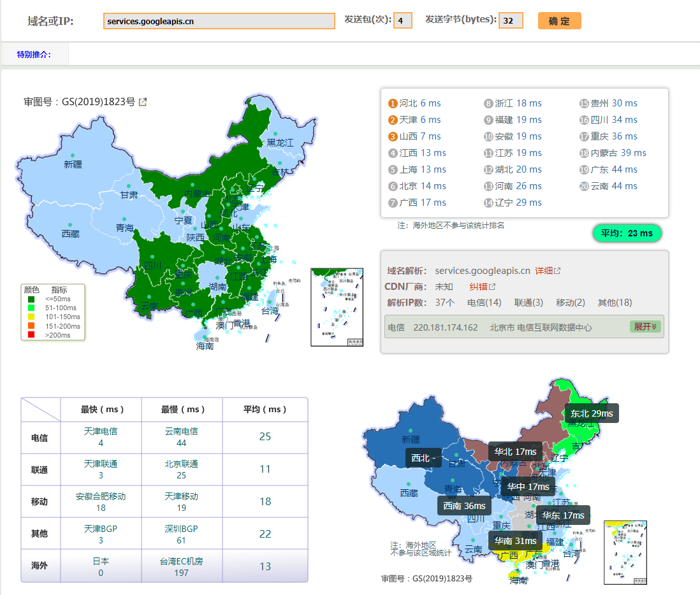
Task: Click the 东北 29ms label on bottom map
Action: click(x=592, y=413)
